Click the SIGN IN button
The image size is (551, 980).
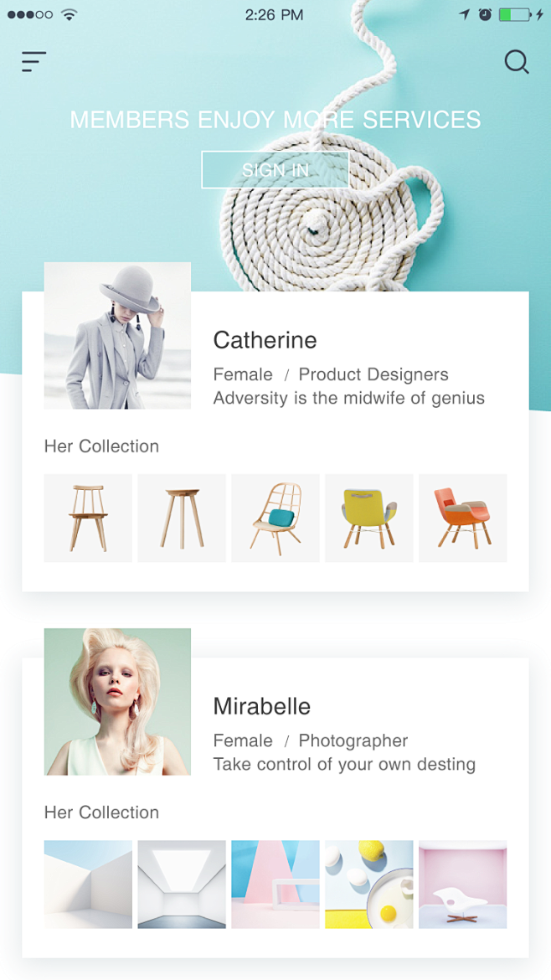tap(275, 169)
